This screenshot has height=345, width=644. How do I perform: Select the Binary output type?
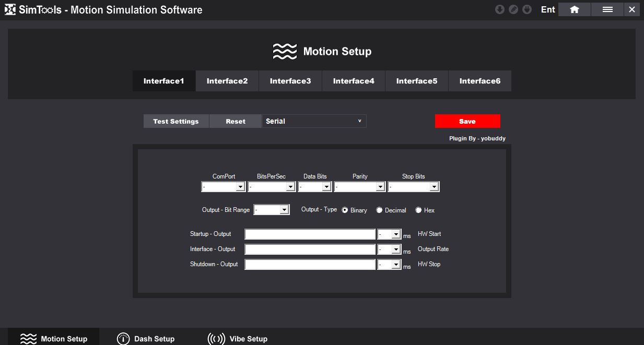(x=345, y=210)
